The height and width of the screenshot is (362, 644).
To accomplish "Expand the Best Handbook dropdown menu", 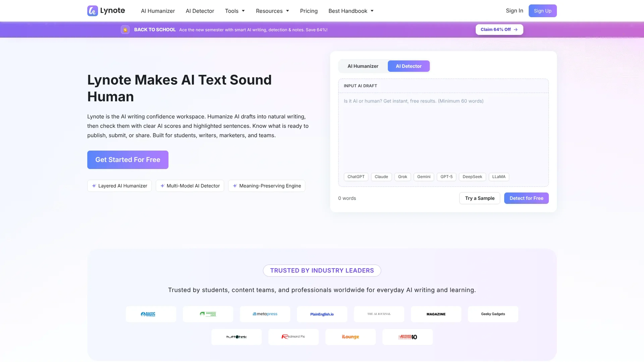I will point(351,11).
